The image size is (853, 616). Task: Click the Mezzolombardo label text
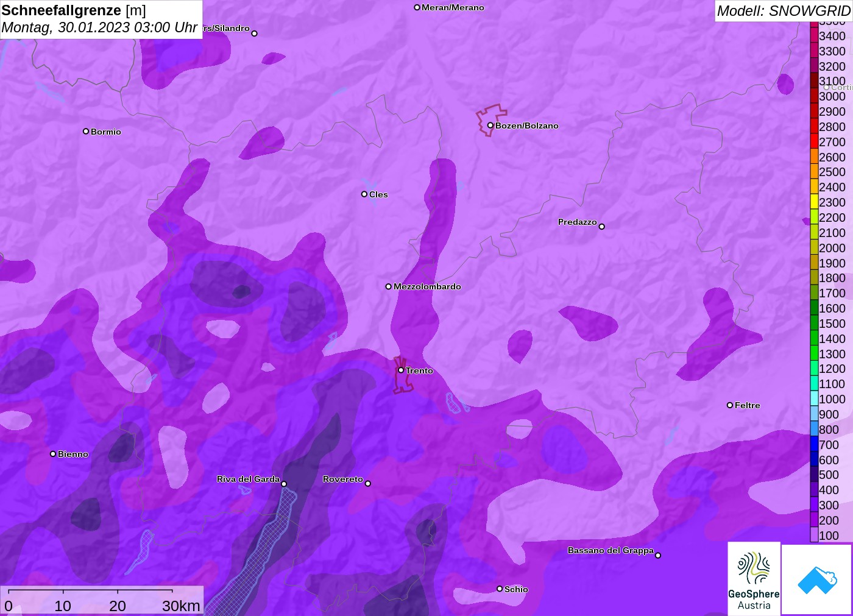[427, 286]
